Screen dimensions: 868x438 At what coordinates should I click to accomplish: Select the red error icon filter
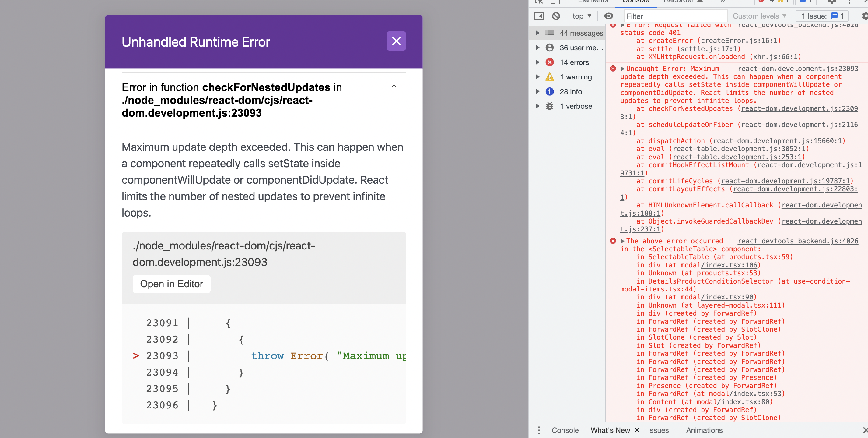(x=550, y=62)
